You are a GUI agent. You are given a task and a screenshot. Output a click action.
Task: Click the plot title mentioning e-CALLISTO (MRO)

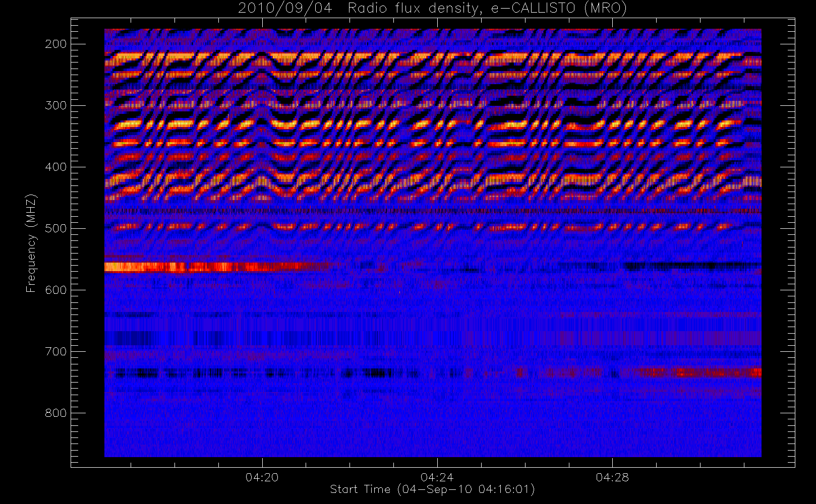click(433, 9)
